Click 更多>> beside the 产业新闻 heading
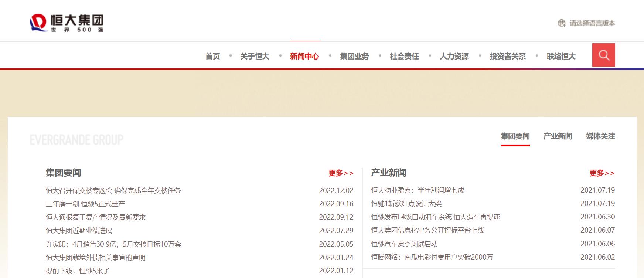 pyautogui.click(x=602, y=173)
